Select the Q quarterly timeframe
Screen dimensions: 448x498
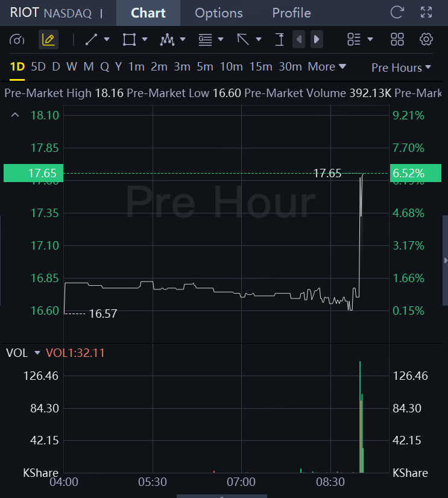104,67
